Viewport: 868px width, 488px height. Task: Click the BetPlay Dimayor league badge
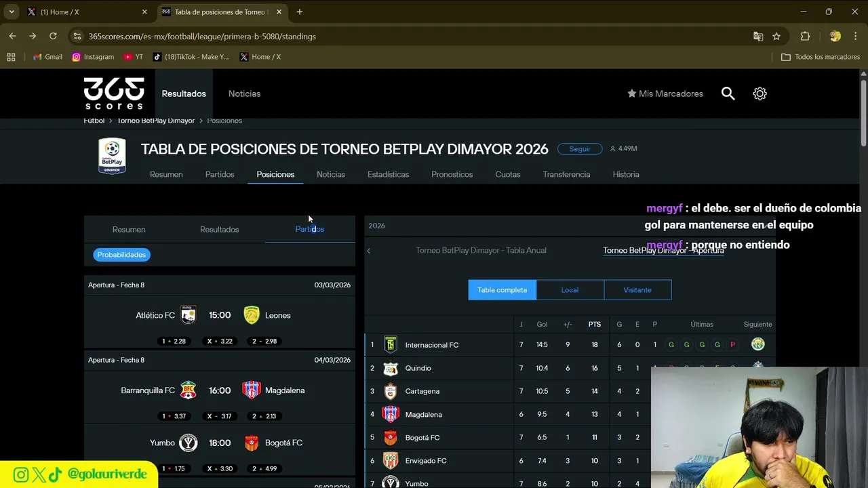(x=112, y=156)
